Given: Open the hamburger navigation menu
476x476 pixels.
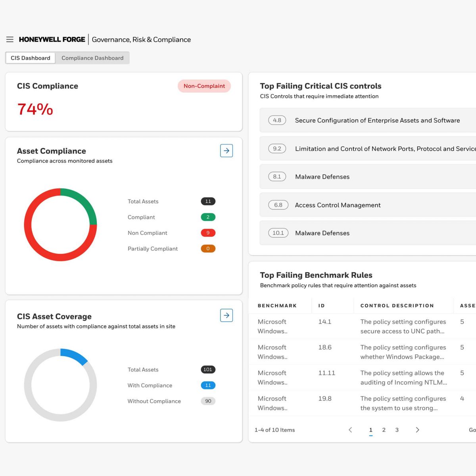Looking at the screenshot, I should pyautogui.click(x=10, y=39).
